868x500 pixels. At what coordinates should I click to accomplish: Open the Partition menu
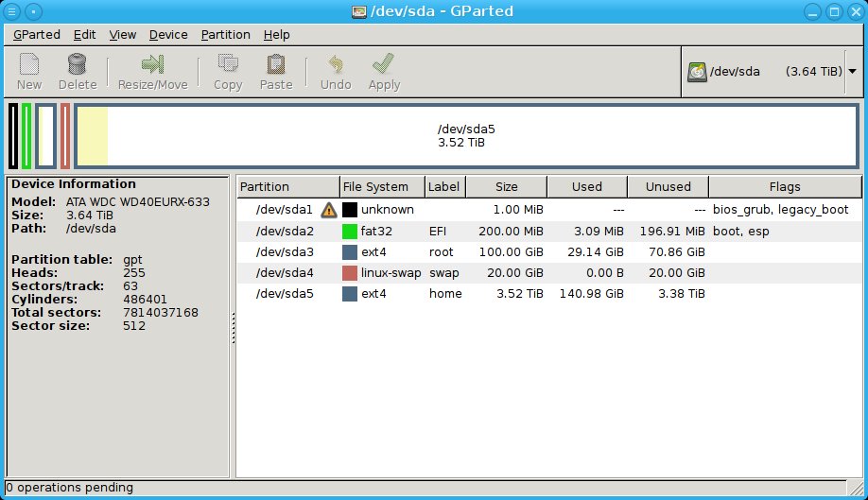pos(225,35)
